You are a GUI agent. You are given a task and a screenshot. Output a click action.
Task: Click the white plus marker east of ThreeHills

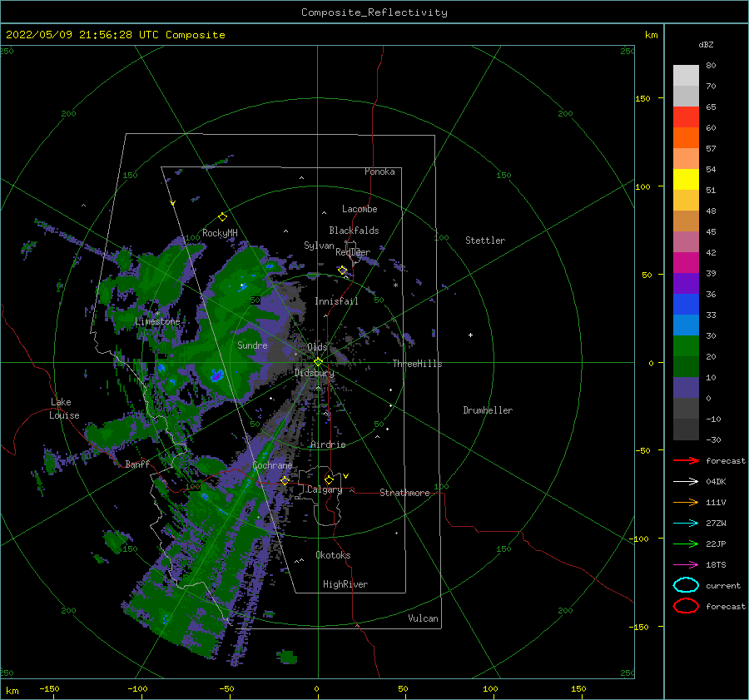pyautogui.click(x=470, y=335)
